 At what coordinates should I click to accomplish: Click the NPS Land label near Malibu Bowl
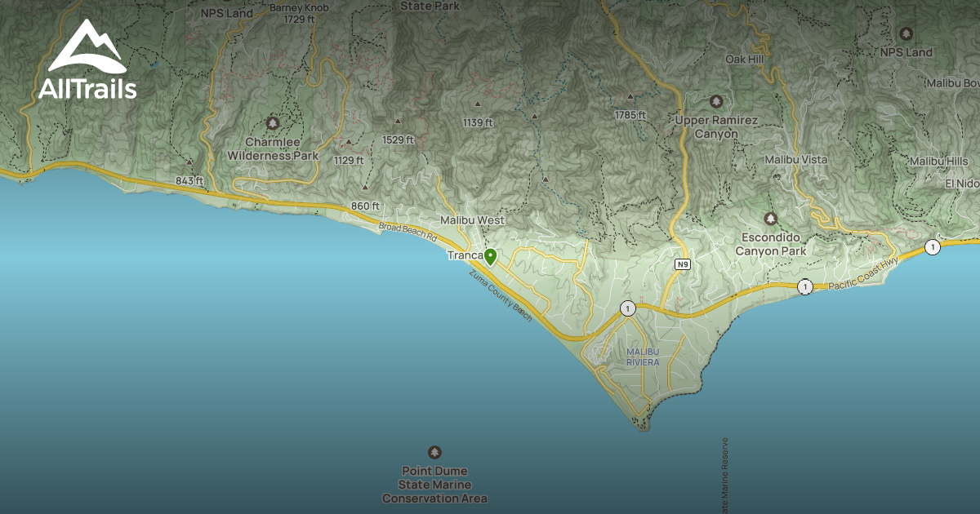(x=906, y=52)
